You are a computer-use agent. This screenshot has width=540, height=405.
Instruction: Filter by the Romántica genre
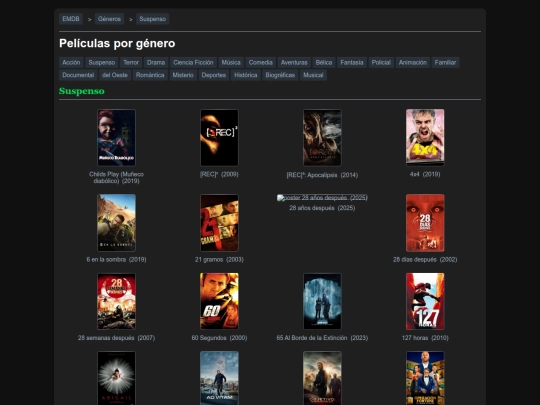coord(150,75)
